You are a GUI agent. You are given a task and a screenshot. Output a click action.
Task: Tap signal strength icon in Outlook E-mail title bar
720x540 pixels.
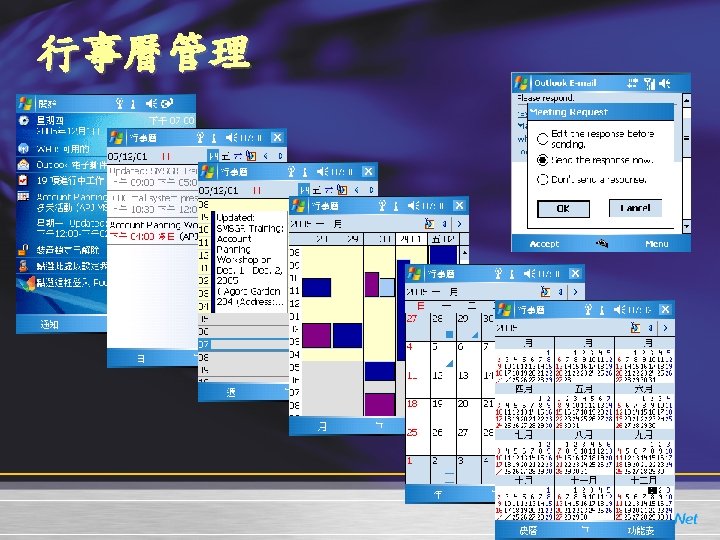pos(649,83)
